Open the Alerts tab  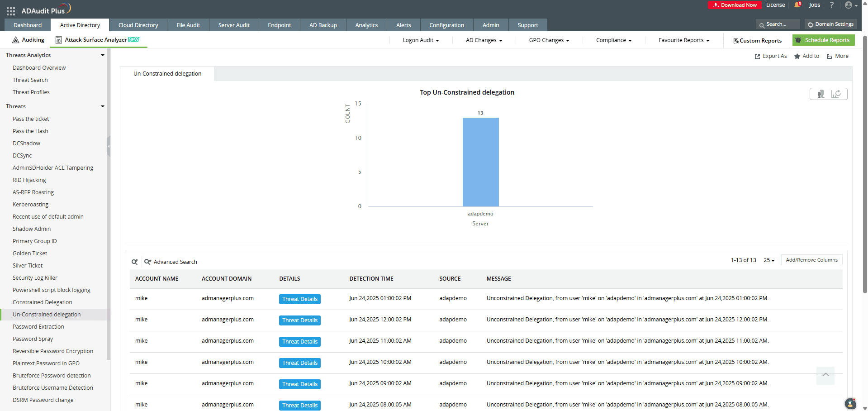point(403,25)
